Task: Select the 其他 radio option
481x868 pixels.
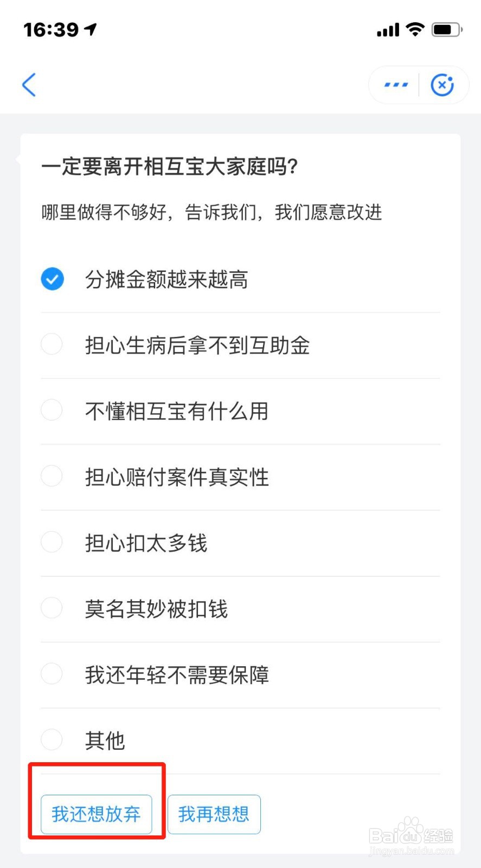Action: click(x=52, y=740)
